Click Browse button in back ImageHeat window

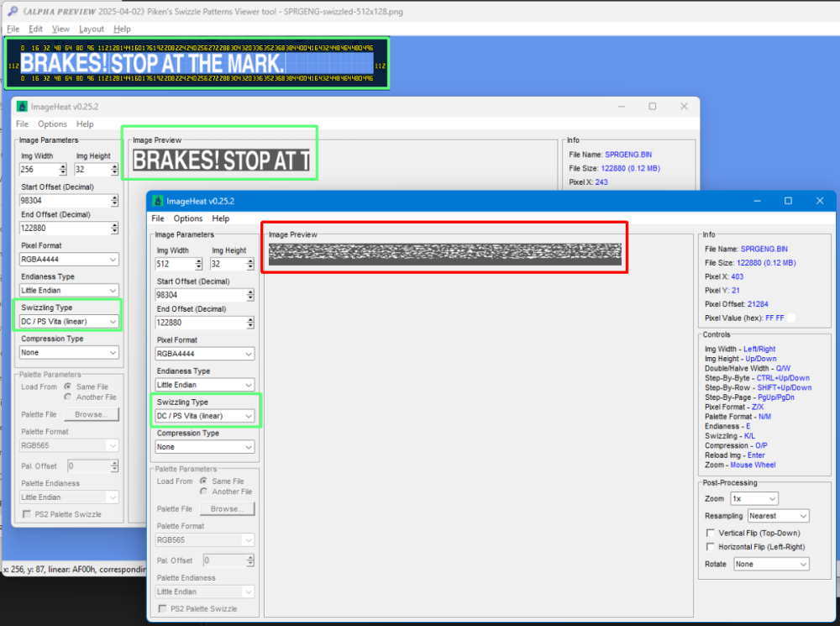click(92, 414)
